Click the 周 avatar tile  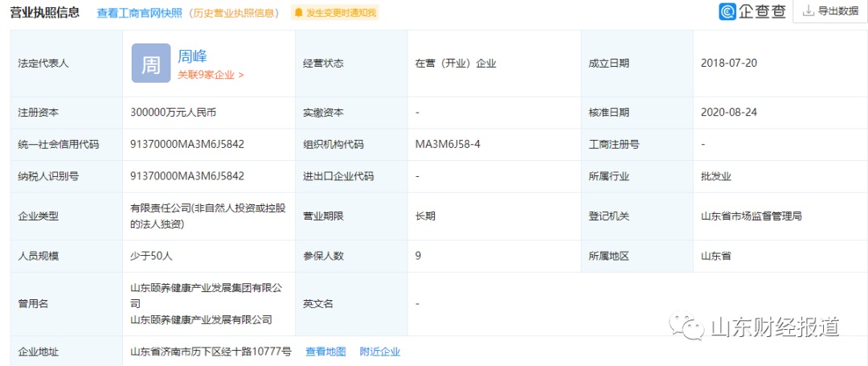pyautogui.click(x=151, y=64)
